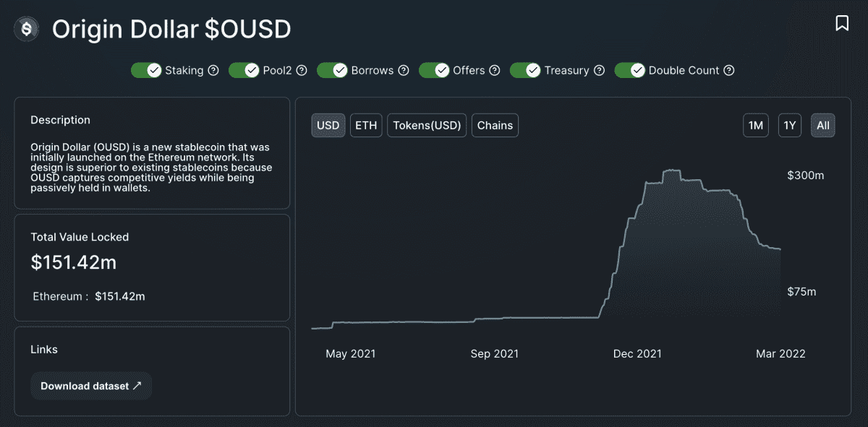Image resolution: width=868 pixels, height=427 pixels.
Task: Click the Mar 2022 axis label
Action: [x=780, y=353]
